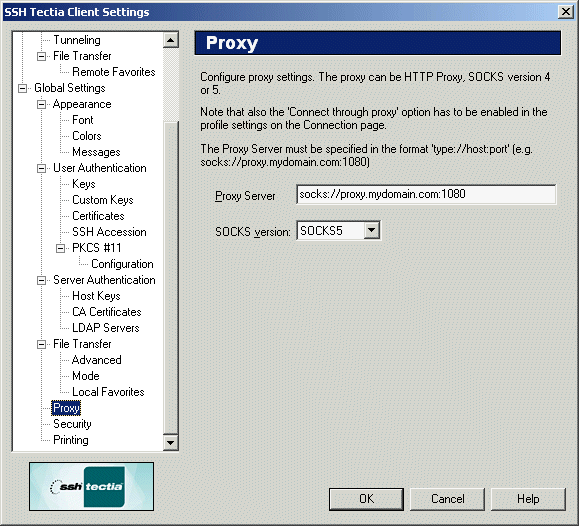Open the Colors settings page
Screen dimensions: 579x526
coord(87,136)
